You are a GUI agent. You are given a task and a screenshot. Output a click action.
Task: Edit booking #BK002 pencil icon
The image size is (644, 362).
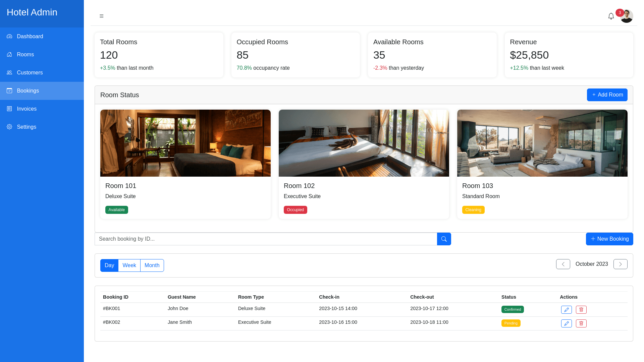(566, 323)
